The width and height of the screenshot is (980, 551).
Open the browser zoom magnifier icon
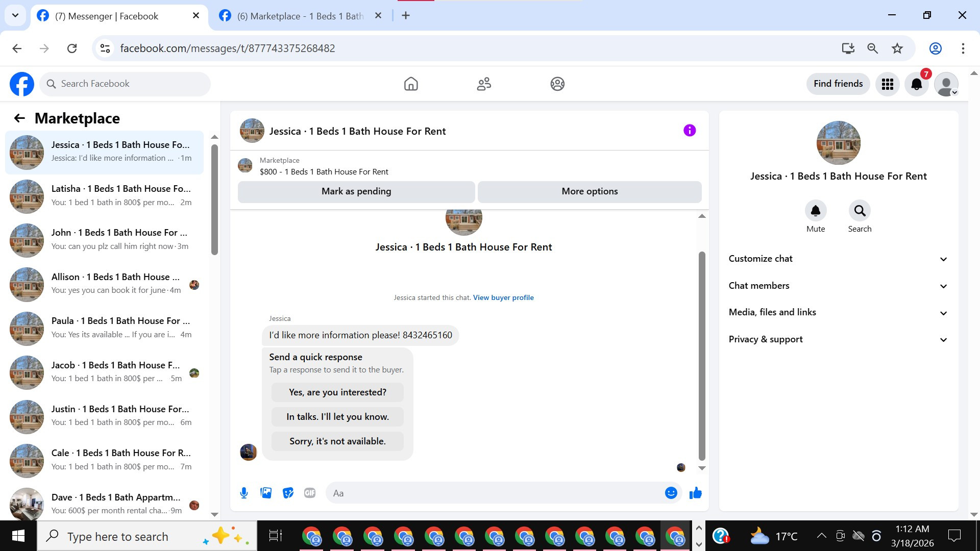point(873,48)
